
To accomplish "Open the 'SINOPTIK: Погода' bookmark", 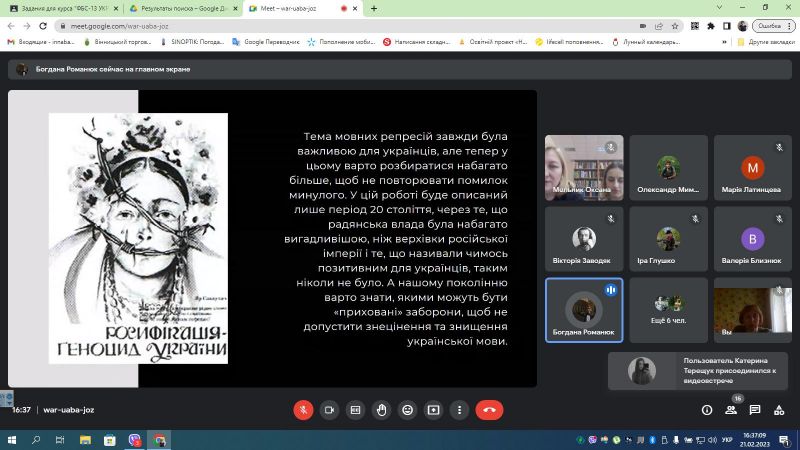I will click(x=192, y=42).
